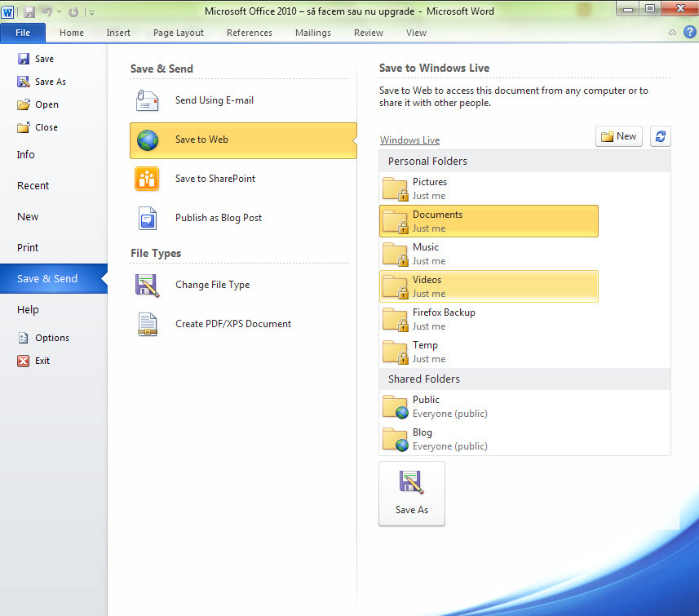Viewport: 699px width, 616px height.
Task: Click the Redo icon in Quick Access Toolbar
Action: pos(73,12)
